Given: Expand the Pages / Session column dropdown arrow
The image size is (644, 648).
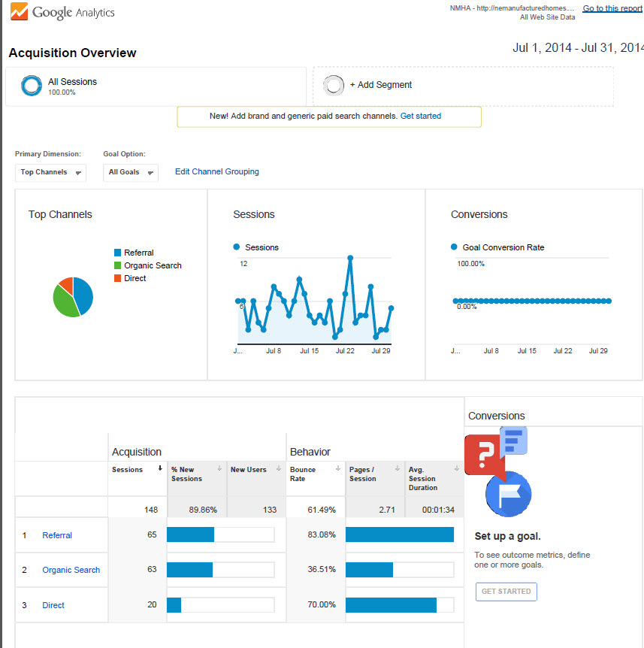Looking at the screenshot, I should tap(398, 468).
